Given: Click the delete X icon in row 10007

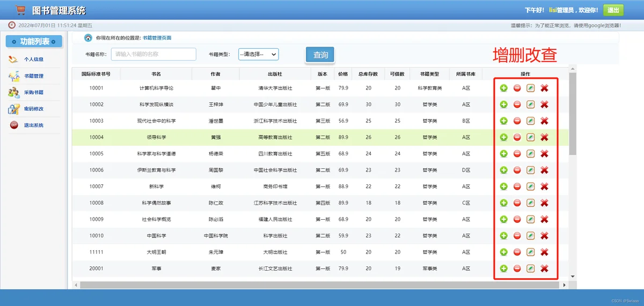Looking at the screenshot, I should click(x=544, y=186).
